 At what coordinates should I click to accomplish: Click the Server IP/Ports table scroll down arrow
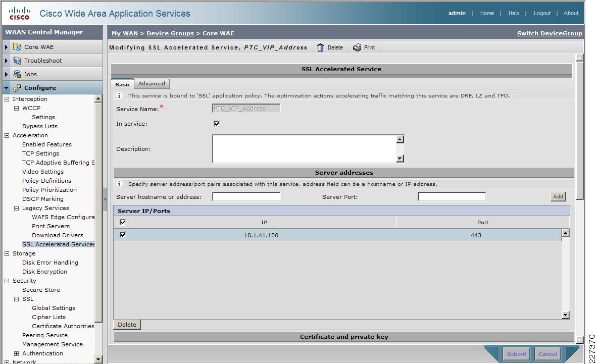(566, 315)
